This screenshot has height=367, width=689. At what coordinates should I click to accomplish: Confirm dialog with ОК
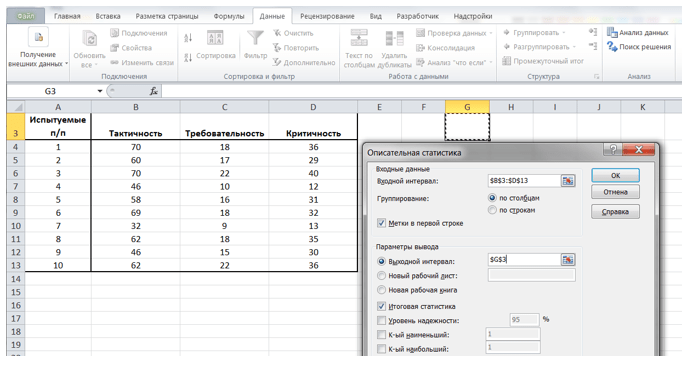coord(615,175)
